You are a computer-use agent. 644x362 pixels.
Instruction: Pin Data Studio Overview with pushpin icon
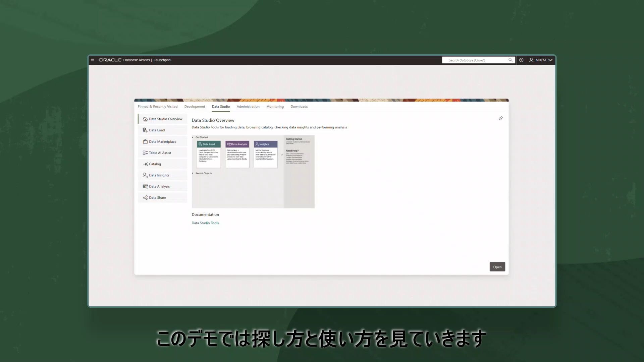tap(500, 118)
